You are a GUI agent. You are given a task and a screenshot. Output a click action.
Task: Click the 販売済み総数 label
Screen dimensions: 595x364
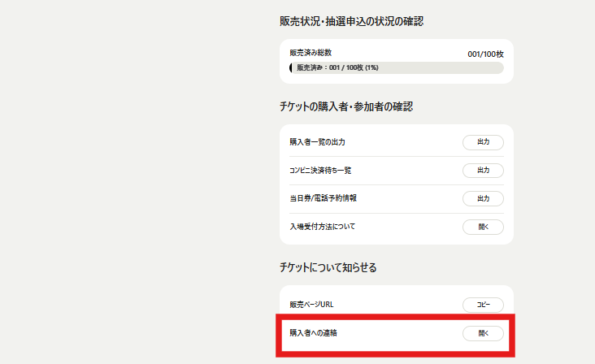coord(311,53)
